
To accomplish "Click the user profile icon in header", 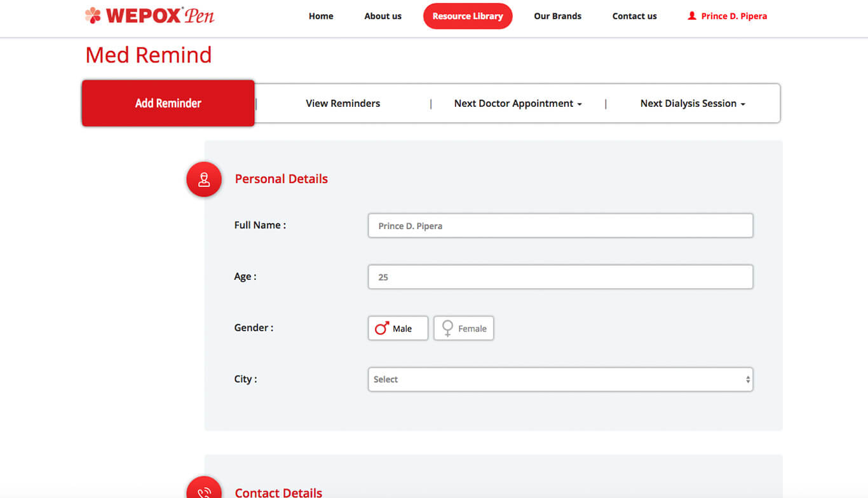I will click(x=692, y=16).
